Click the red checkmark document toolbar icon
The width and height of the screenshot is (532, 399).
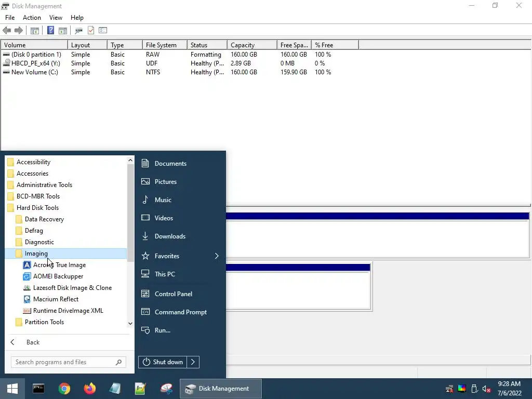[x=91, y=30]
